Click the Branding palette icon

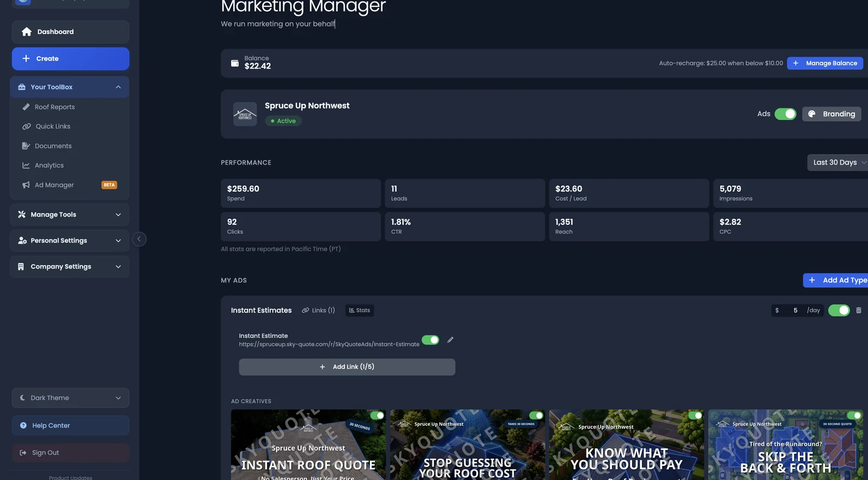[x=812, y=114]
